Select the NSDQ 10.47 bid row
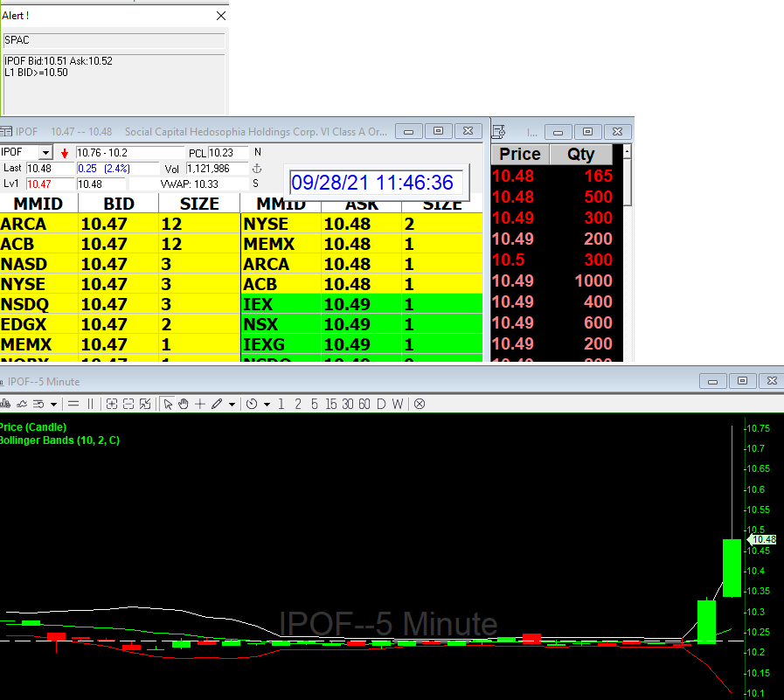 coord(120,304)
